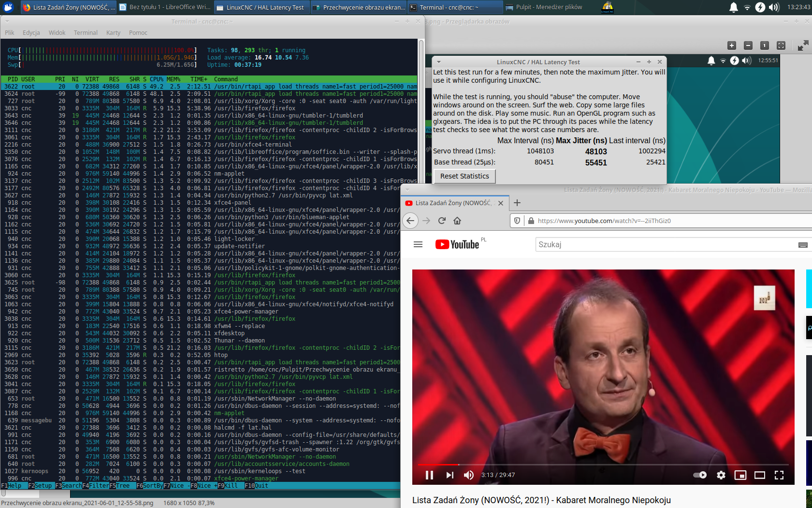Fit image to window in viewer
The image size is (812, 508).
point(781,45)
